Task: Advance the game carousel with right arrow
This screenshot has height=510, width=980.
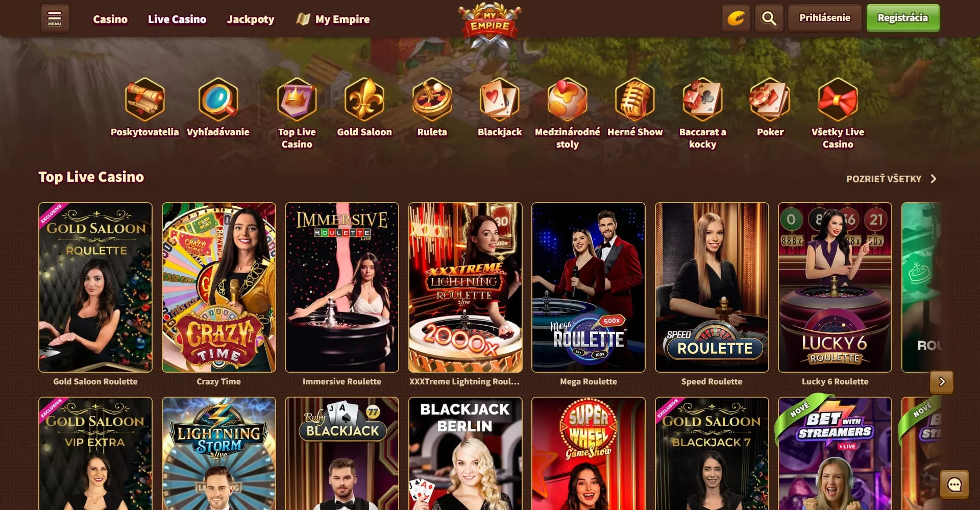Action: point(942,382)
